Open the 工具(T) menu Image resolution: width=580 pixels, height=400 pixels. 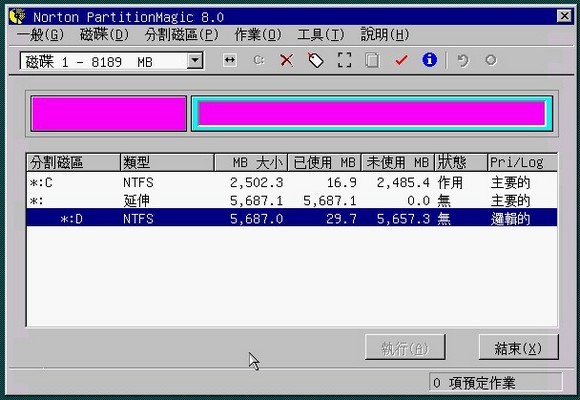(x=321, y=35)
